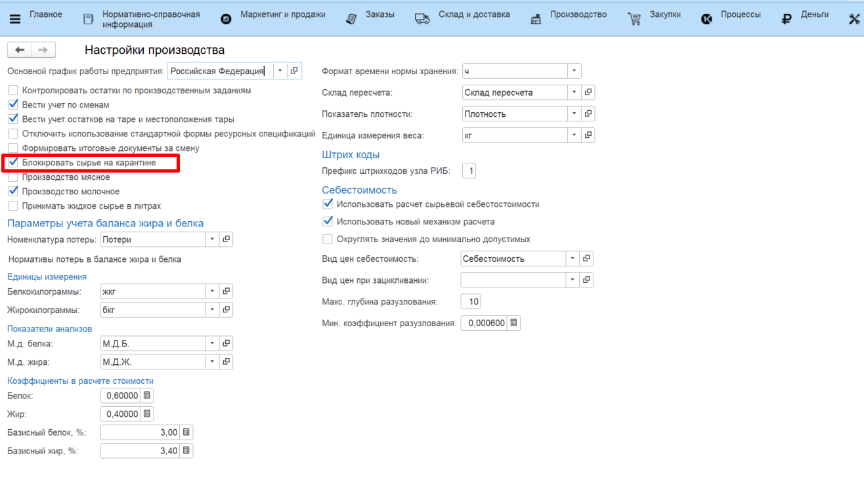Open the Показатель плотности reference form icon

pyautogui.click(x=588, y=114)
